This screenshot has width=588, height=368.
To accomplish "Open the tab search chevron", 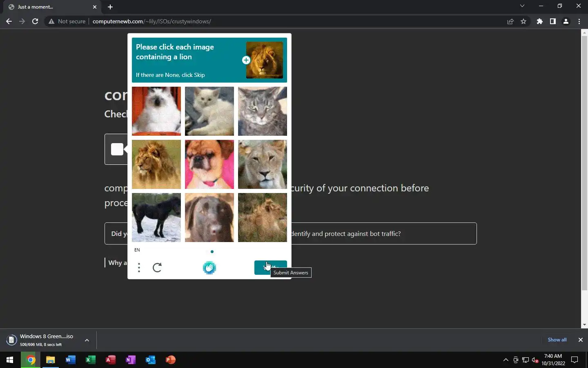I will click(x=522, y=6).
